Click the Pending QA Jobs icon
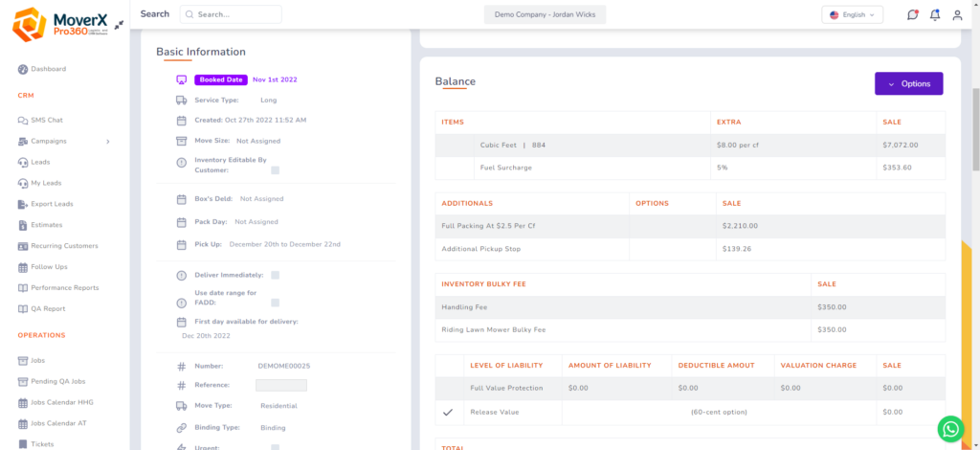Screen dimensions: 980x450 point(23,381)
